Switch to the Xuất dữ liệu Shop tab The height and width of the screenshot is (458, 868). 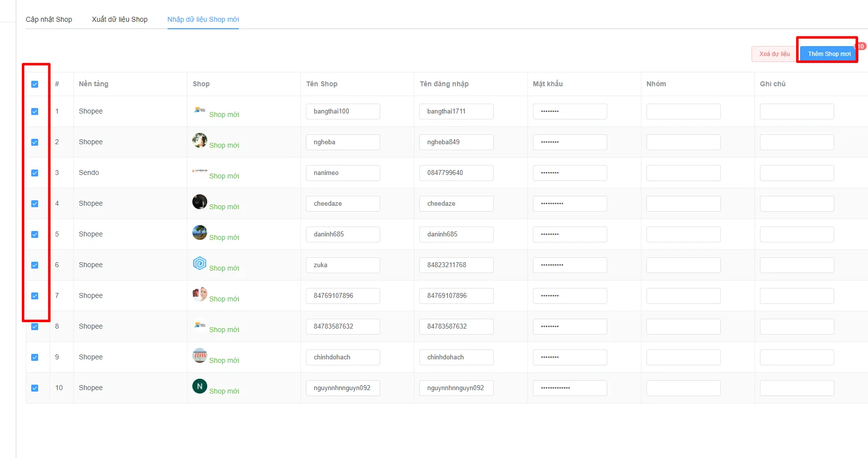coord(119,19)
